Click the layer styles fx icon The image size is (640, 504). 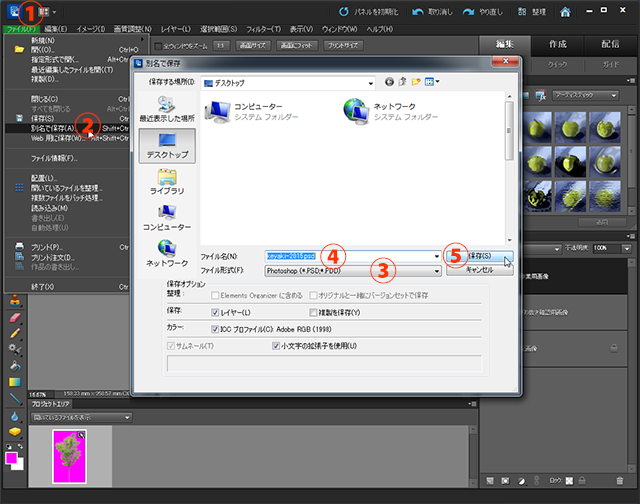(541, 95)
